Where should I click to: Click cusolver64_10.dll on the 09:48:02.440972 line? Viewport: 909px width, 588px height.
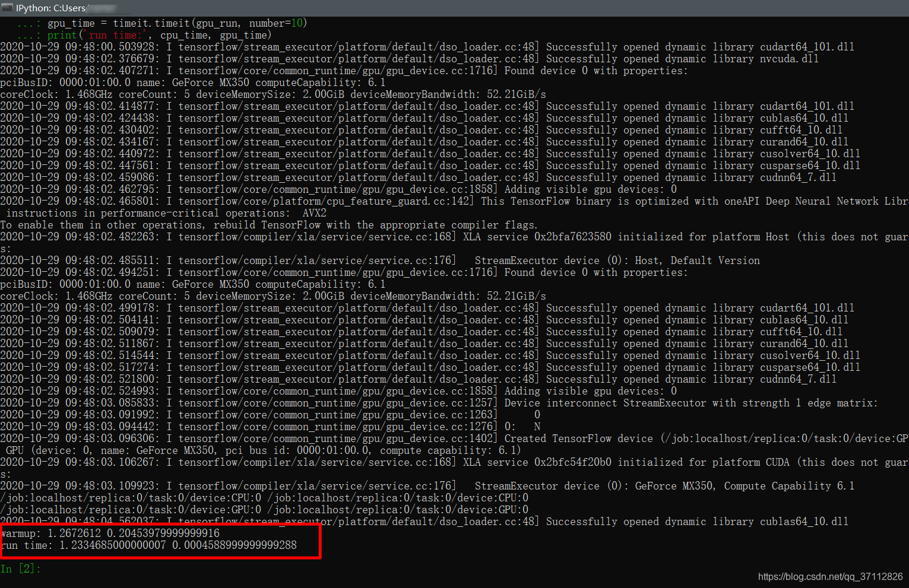click(810, 154)
